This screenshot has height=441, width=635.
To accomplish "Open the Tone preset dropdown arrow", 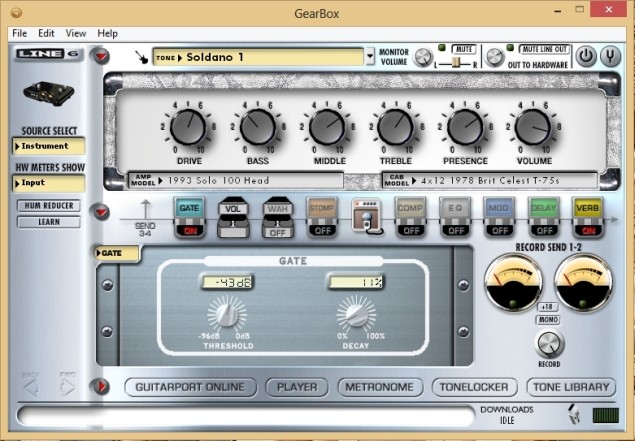I will tap(370, 57).
